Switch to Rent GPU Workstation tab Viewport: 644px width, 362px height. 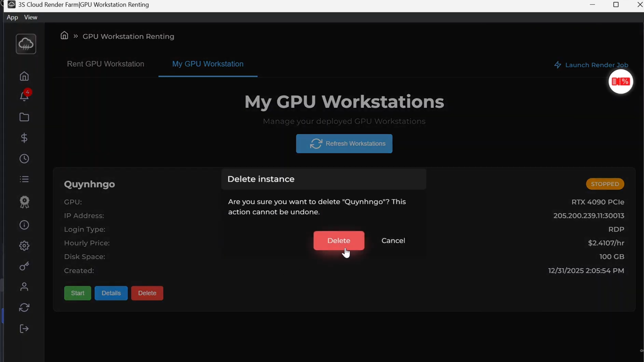coord(105,64)
